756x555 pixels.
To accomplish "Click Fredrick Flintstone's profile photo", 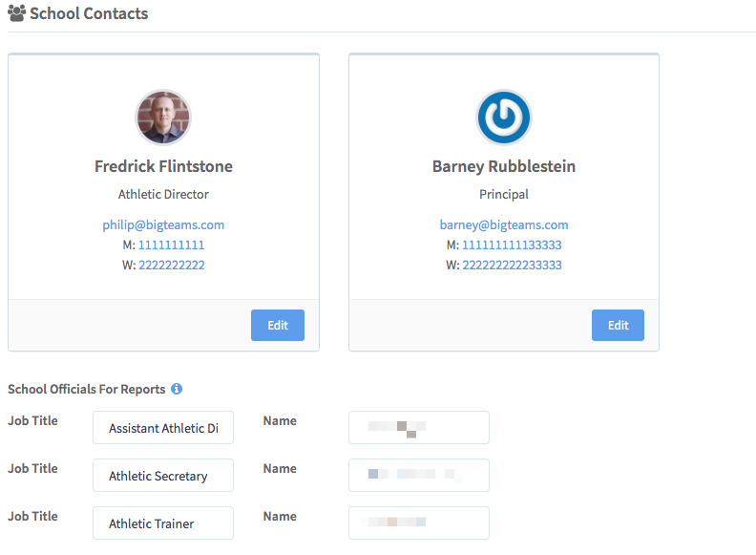I will pyautogui.click(x=163, y=117).
